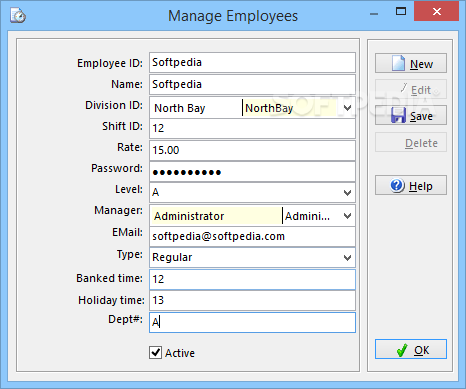The width and height of the screenshot is (466, 389).
Task: Click the Dept# input field
Action: 252,322
